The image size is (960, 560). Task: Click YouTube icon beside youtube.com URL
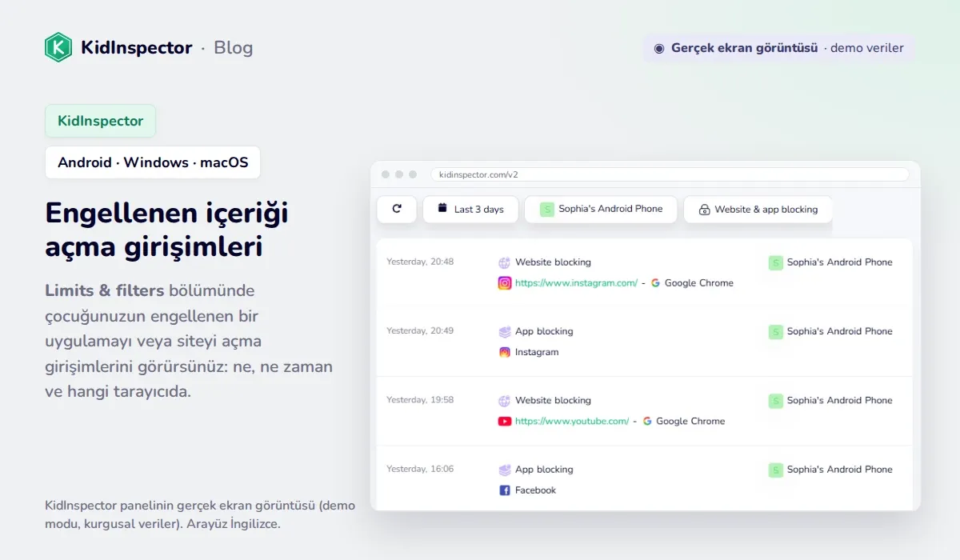coord(505,421)
